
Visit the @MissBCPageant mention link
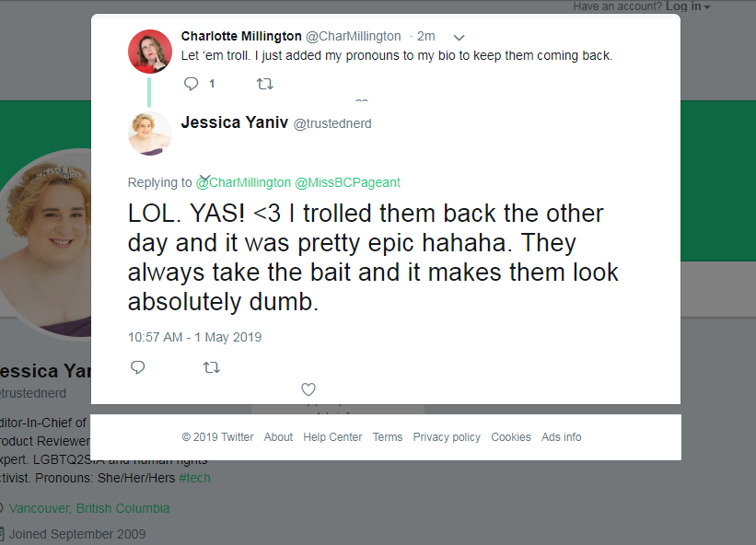click(347, 182)
